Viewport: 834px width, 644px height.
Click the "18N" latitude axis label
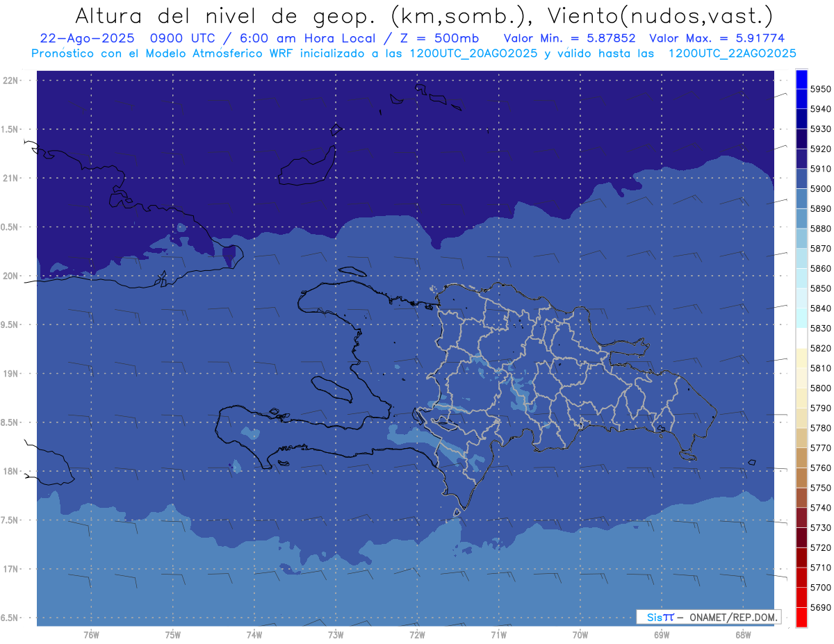[x=10, y=472]
